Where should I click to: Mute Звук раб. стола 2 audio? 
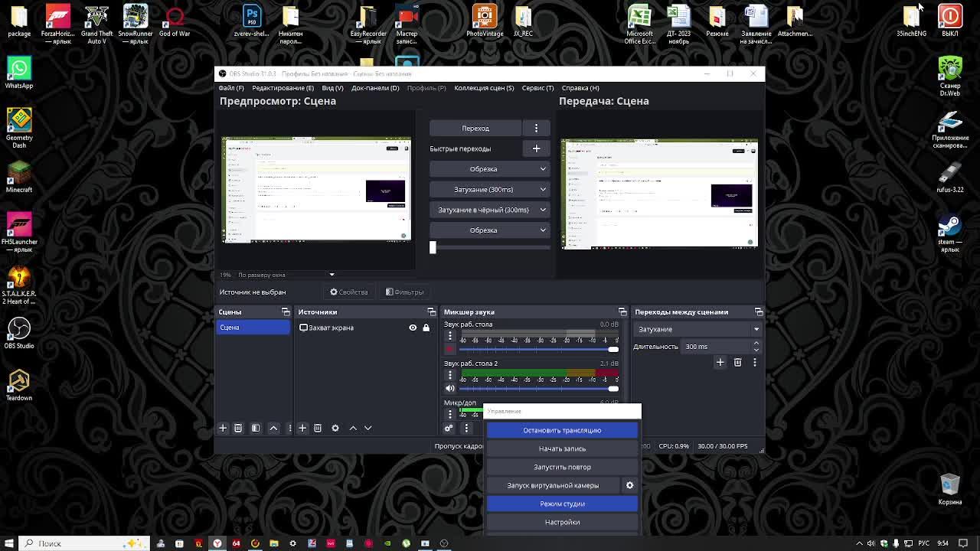point(450,388)
